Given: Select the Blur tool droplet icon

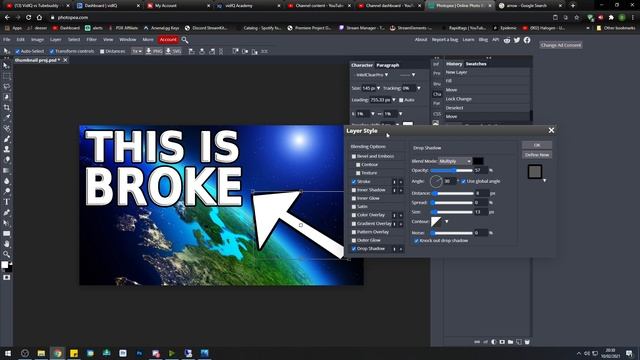Looking at the screenshot, I should (x=6, y=181).
